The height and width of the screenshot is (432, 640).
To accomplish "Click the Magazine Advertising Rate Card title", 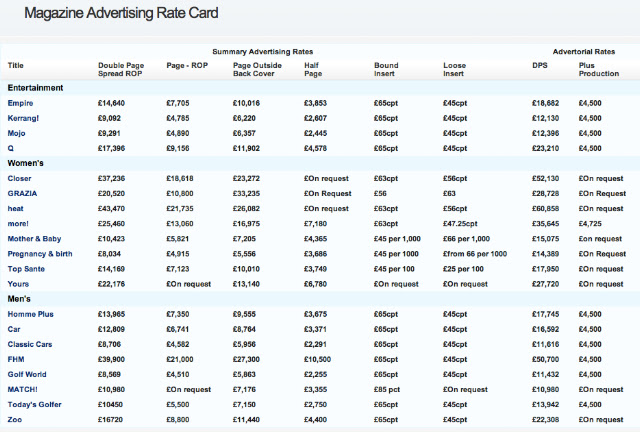I will tap(121, 13).
